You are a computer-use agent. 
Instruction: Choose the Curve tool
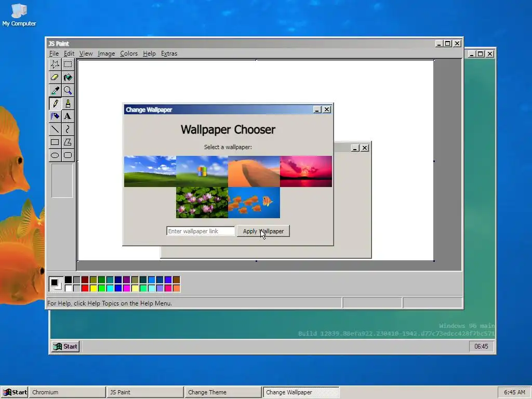coord(68,129)
